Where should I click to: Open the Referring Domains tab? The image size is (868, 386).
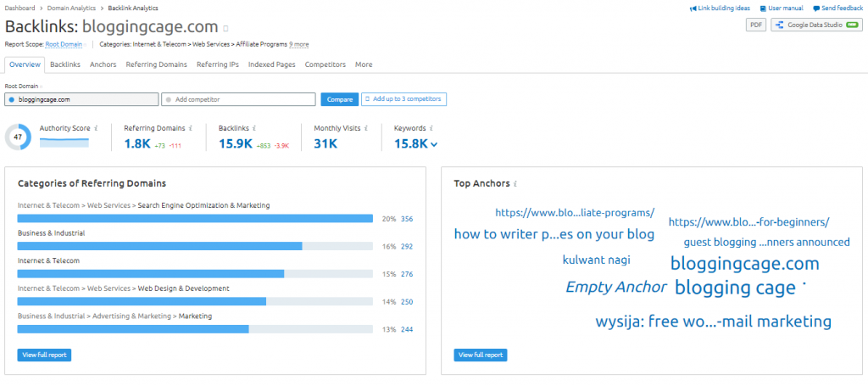(157, 64)
